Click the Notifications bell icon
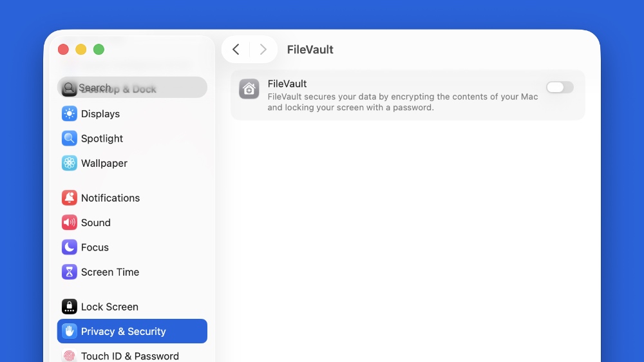Viewport: 644px width, 362px height. coord(69,198)
